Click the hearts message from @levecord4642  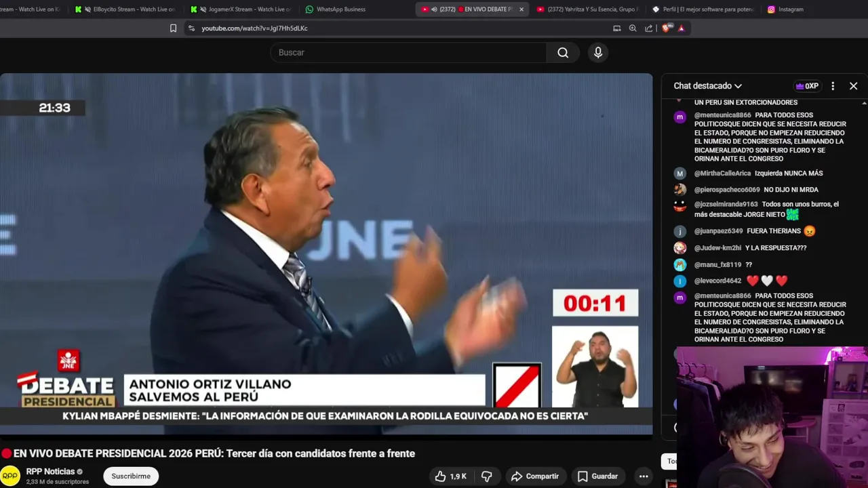point(767,281)
